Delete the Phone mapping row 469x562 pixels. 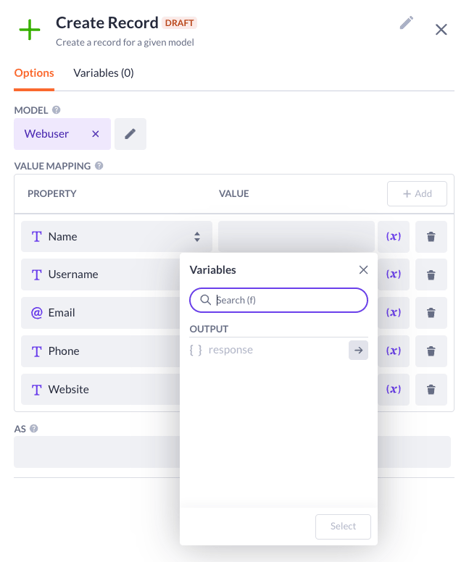pos(431,351)
